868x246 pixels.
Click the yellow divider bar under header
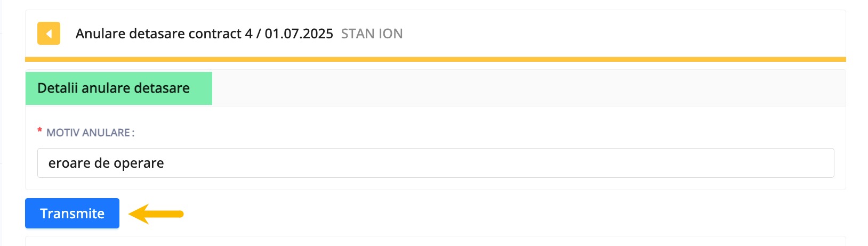pyautogui.click(x=436, y=59)
